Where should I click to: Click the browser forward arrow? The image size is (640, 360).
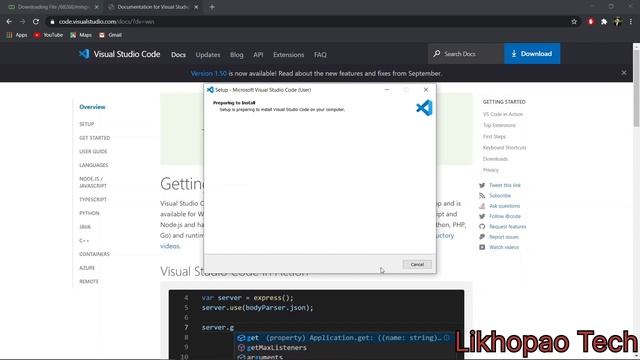[22, 22]
